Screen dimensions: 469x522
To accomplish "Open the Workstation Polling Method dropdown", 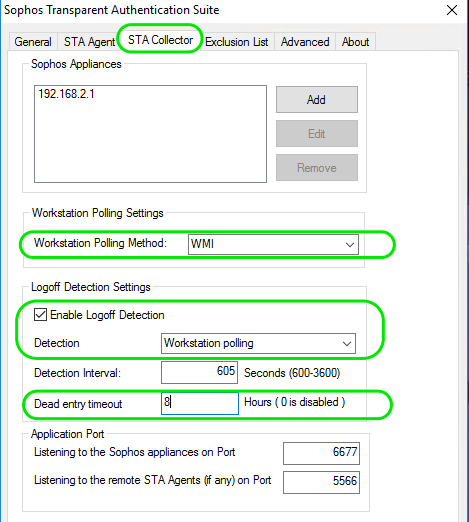I will click(x=273, y=244).
